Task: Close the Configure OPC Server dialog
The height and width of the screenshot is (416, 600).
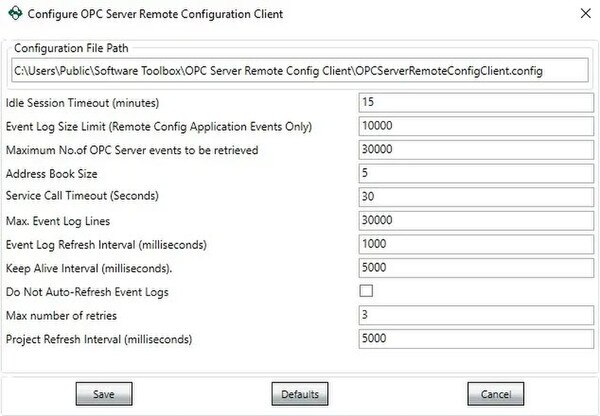Action: click(585, 14)
